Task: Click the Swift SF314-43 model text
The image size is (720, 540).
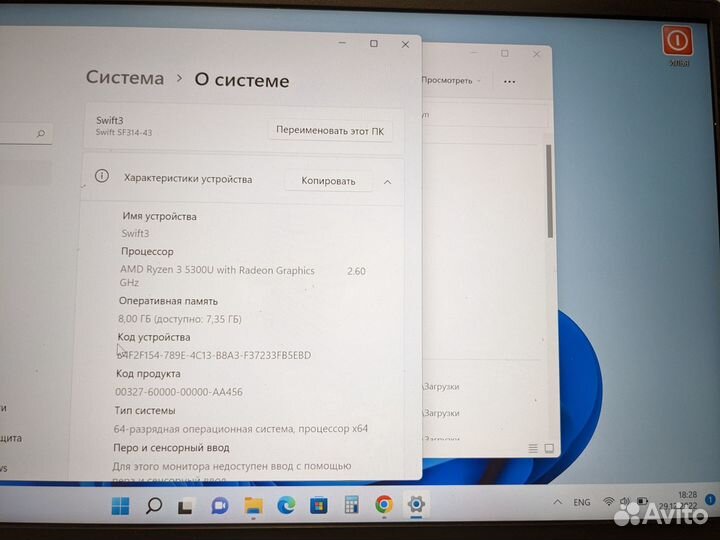Action: pyautogui.click(x=124, y=132)
